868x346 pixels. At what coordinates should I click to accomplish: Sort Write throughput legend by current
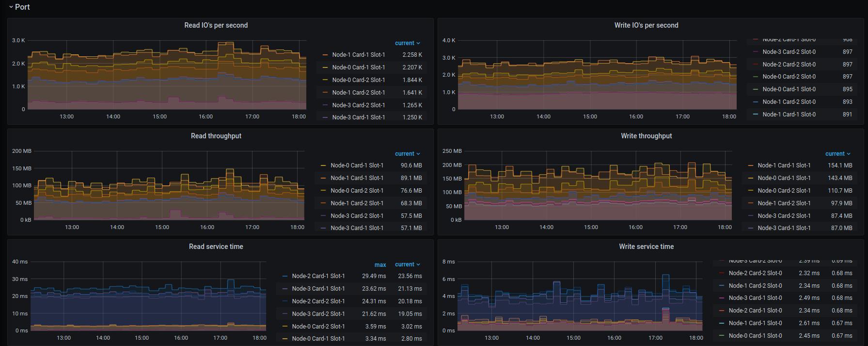click(x=837, y=154)
